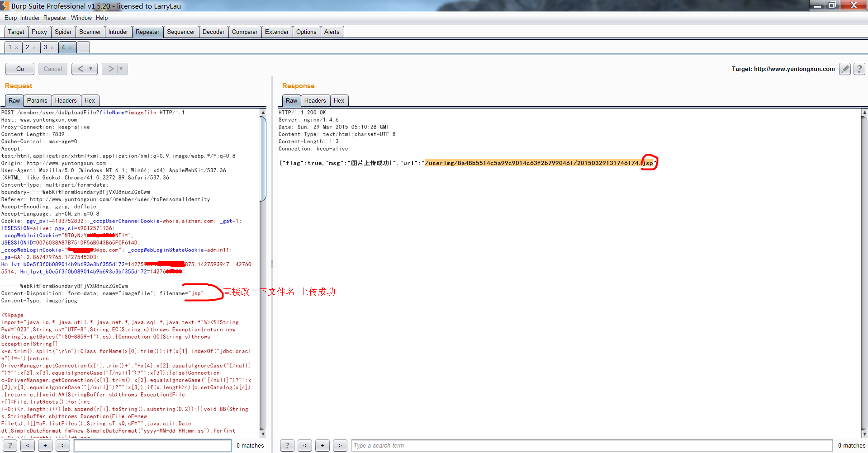The image size is (868, 453).
Task: Open the Repeater menu
Action: 55,18
